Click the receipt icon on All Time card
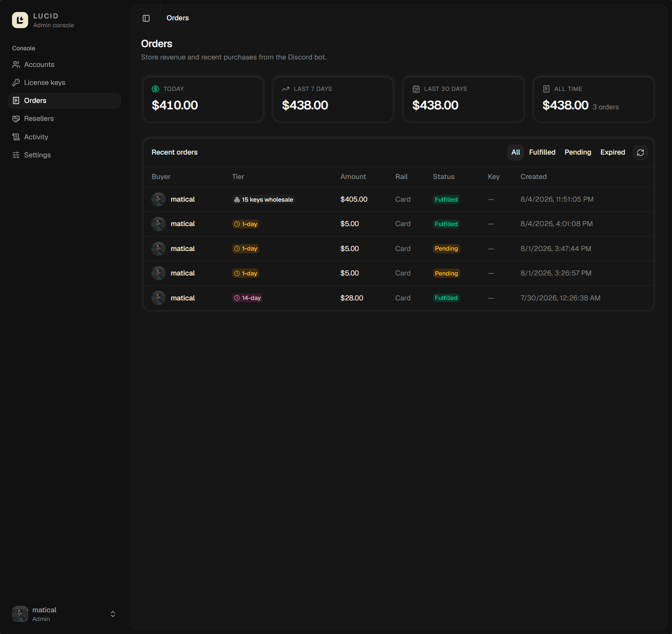The width and height of the screenshot is (672, 634). click(x=546, y=89)
